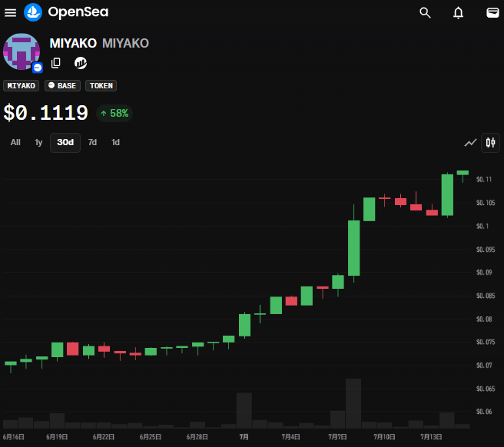This screenshot has width=504, height=447.
Task: Click the $0.075 axis label
Action: tap(486, 342)
